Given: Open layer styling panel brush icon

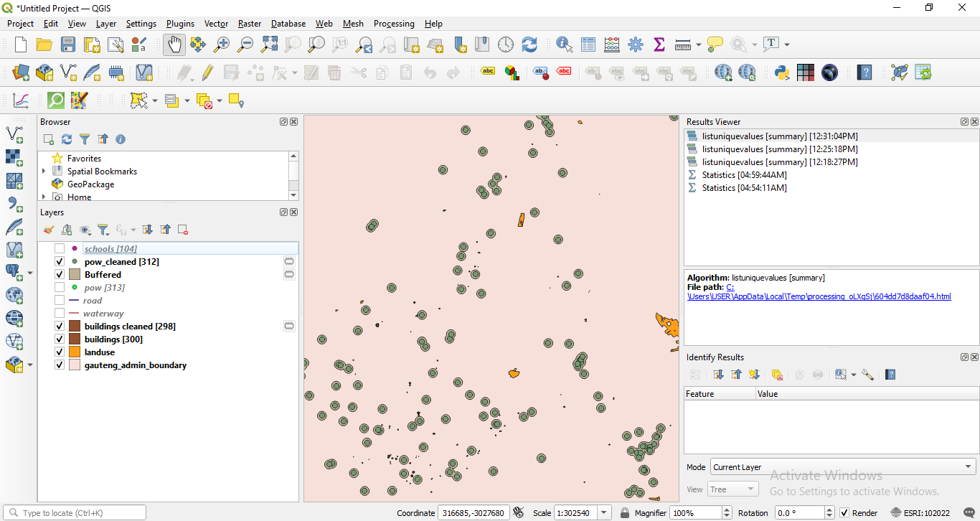Looking at the screenshot, I should click(x=49, y=230).
